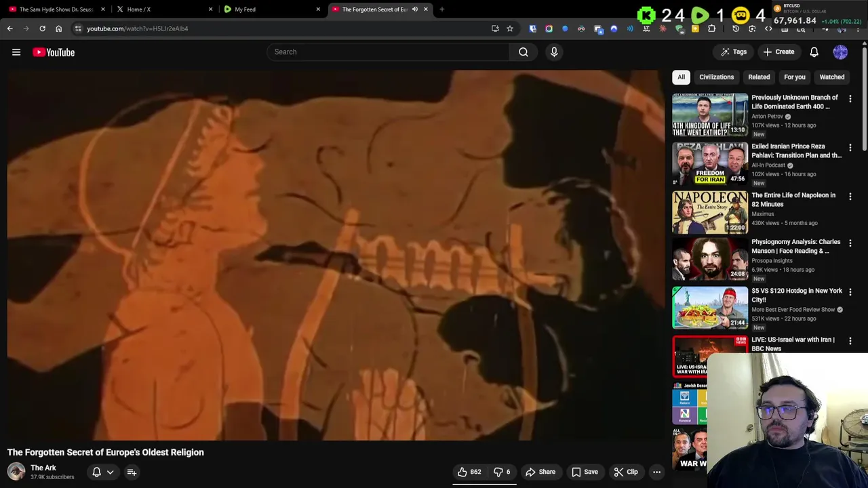Open options menu for Napoleon video
The image size is (868, 488).
850,197
